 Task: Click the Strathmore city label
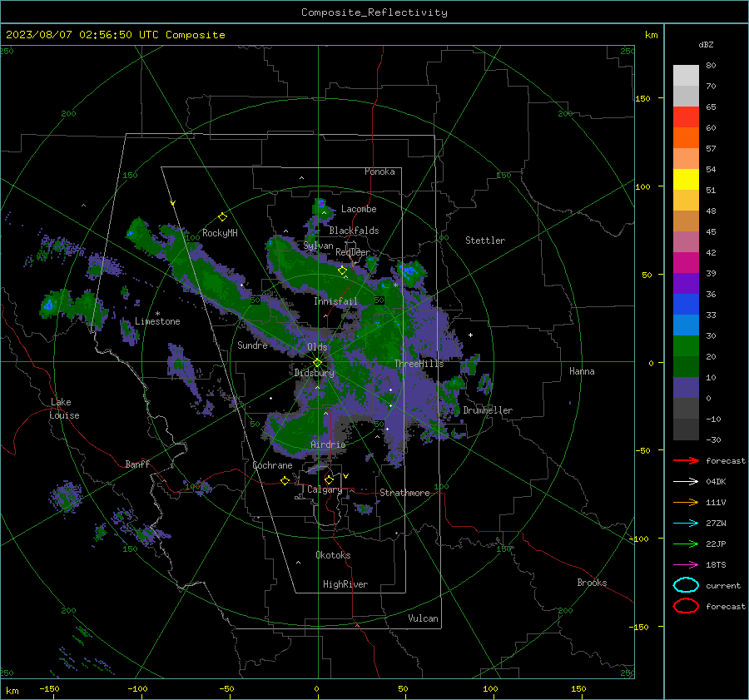point(404,493)
